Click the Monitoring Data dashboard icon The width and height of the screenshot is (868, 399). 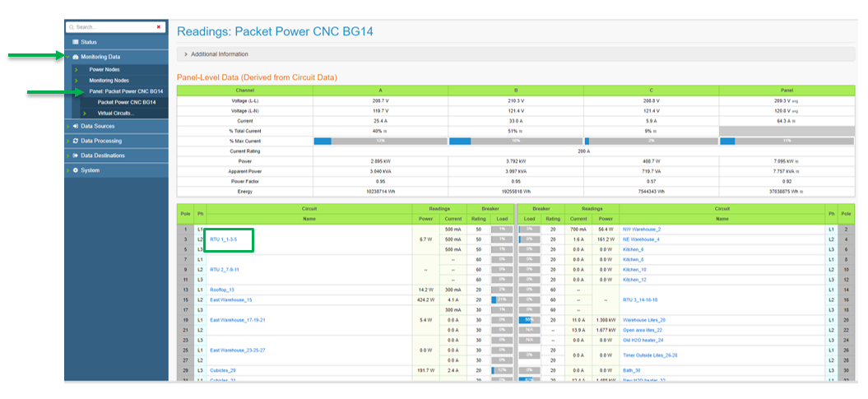76,57
